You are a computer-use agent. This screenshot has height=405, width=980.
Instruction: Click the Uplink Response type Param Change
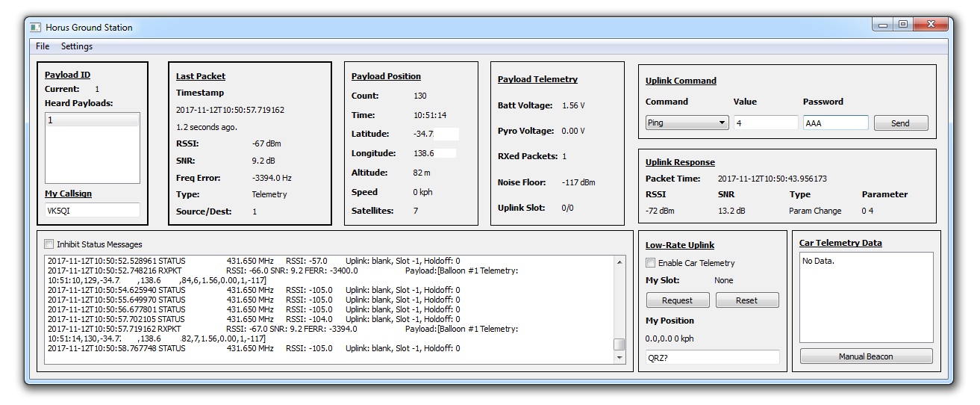point(815,211)
